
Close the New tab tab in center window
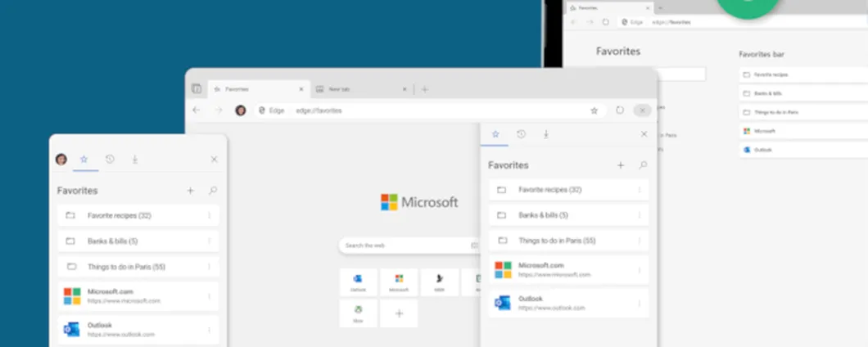404,89
